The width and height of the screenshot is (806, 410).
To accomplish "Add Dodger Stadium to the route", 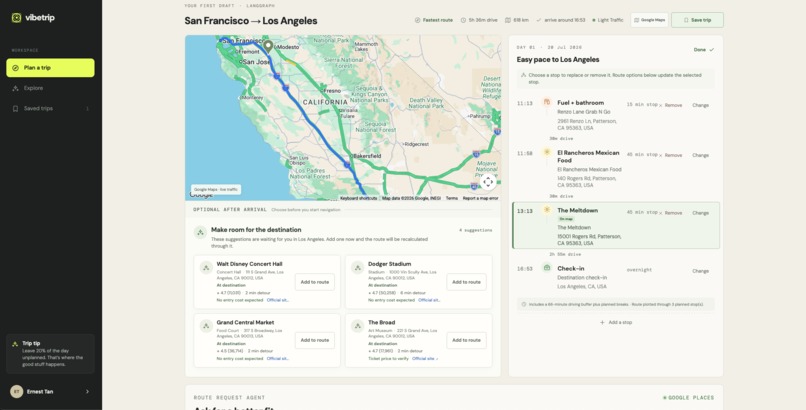I will 466,282.
